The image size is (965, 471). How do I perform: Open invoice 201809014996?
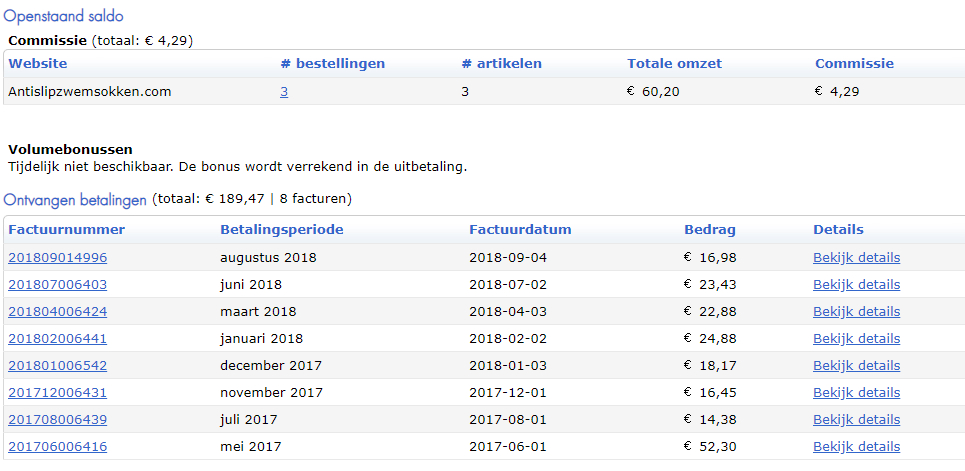pyautogui.click(x=57, y=257)
